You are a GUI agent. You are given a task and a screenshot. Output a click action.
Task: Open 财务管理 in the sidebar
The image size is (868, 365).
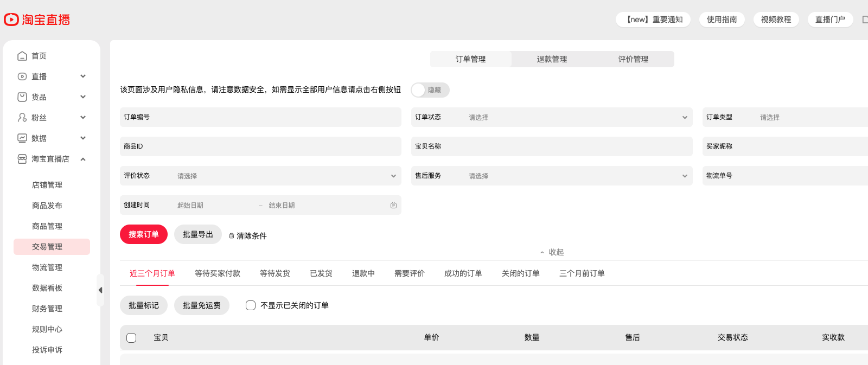click(47, 309)
